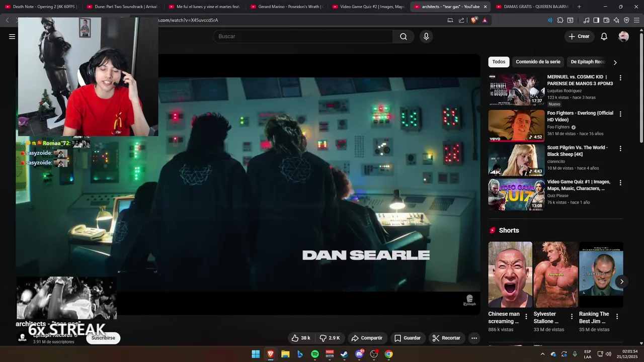This screenshot has height=362, width=644.
Task: Open Sylvester Stallone short thumbnail
Action: pyautogui.click(x=555, y=275)
